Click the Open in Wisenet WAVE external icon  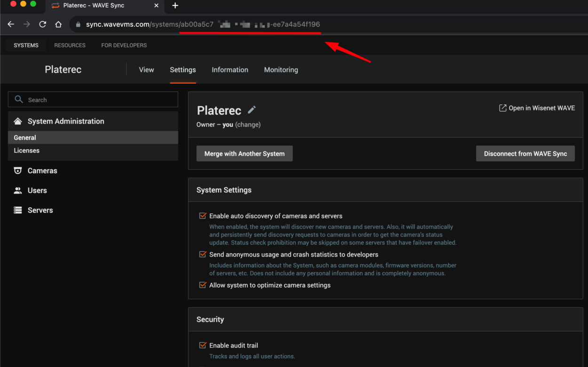point(502,108)
